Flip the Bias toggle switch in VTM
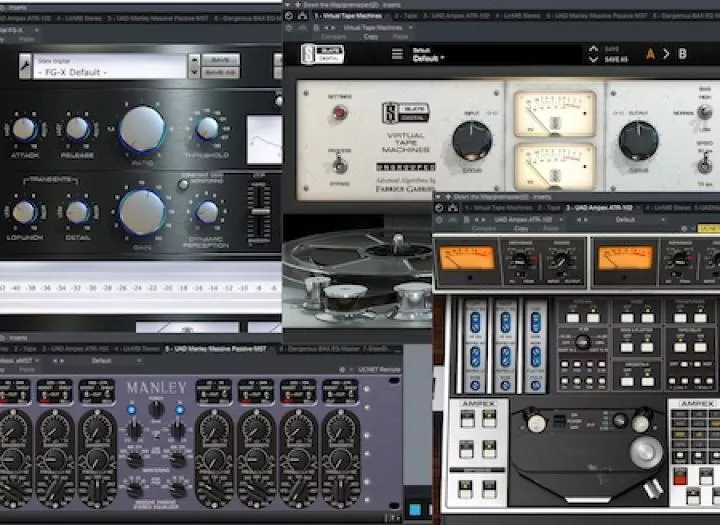 (x=704, y=112)
